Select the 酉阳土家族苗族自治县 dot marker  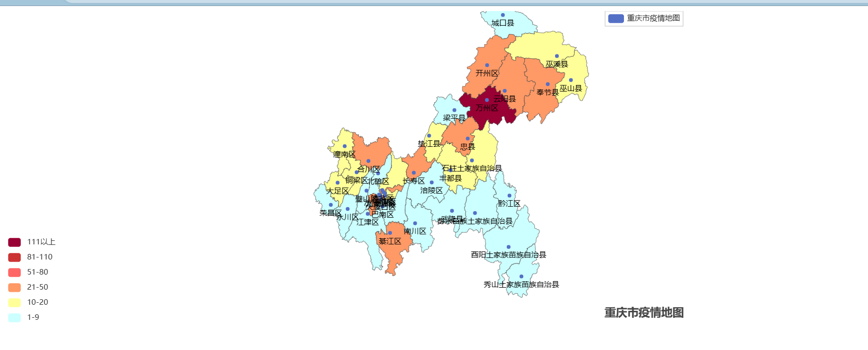[508, 247]
